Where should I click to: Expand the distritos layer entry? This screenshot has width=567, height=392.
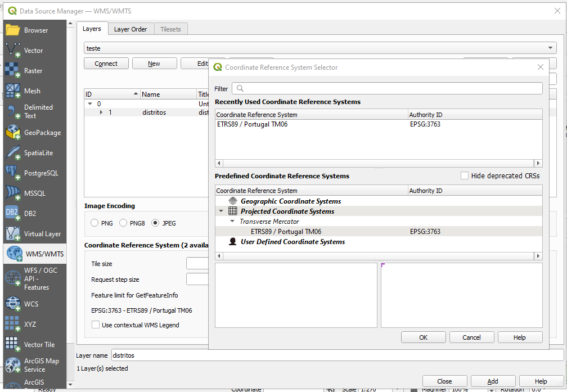pyautogui.click(x=101, y=112)
